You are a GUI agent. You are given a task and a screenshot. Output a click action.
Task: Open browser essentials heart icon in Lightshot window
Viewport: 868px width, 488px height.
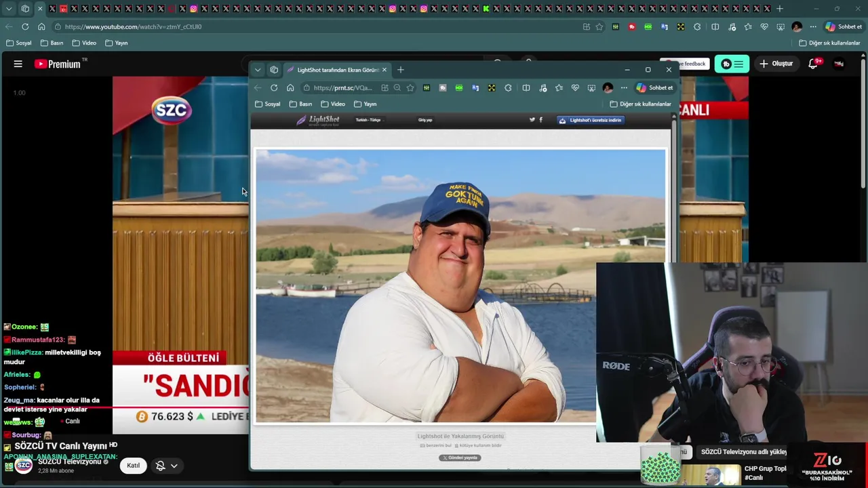tap(575, 87)
